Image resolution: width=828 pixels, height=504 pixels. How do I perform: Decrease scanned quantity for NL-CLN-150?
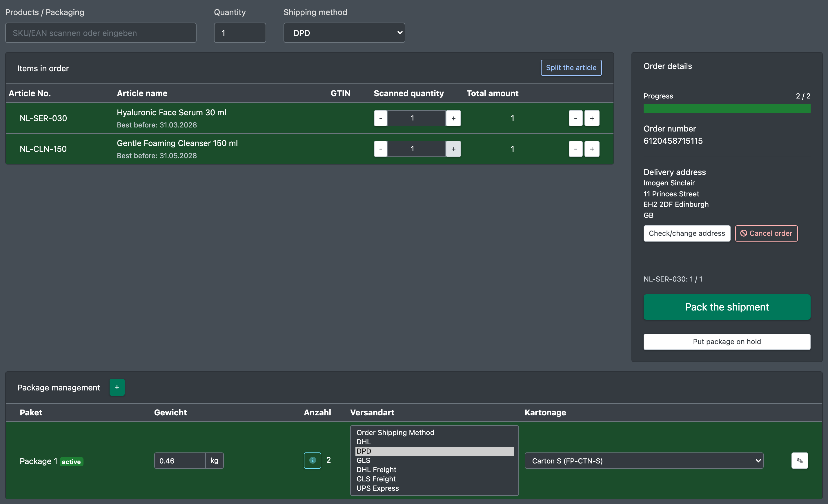pos(380,149)
